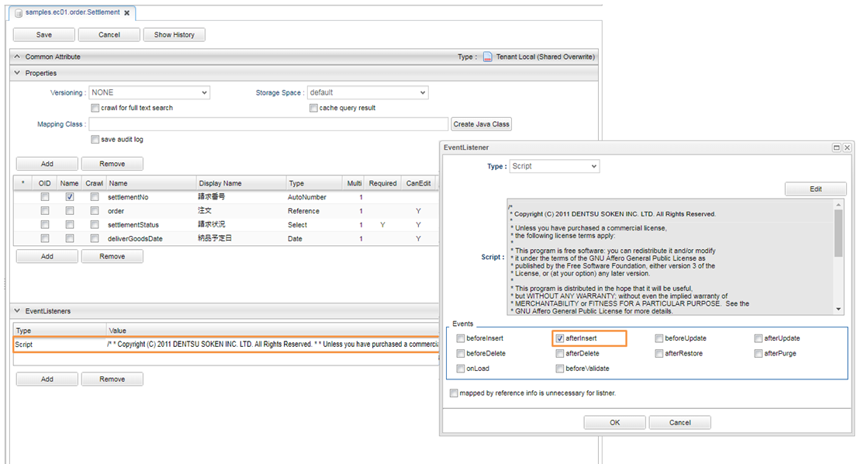Click the CanEdit column header
868x464 pixels.
(x=419, y=183)
